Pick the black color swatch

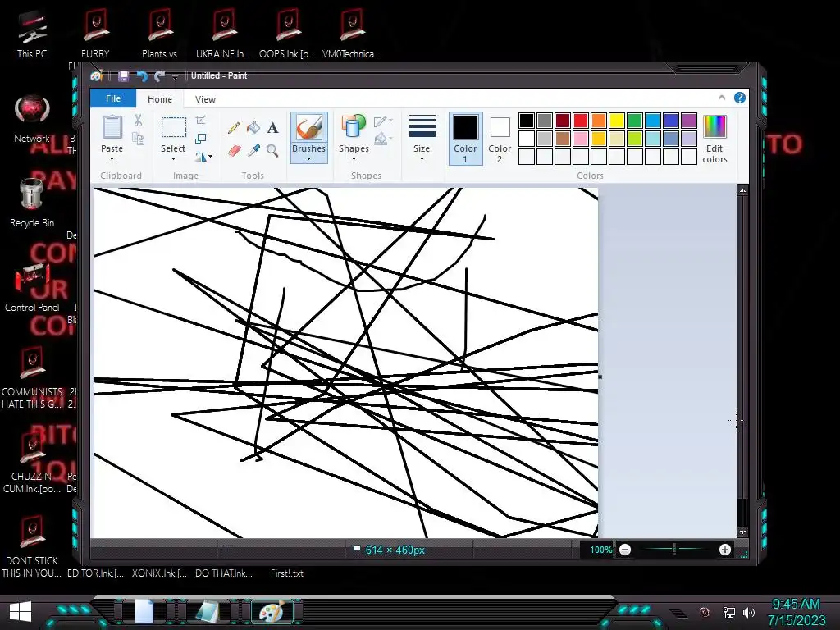[527, 121]
